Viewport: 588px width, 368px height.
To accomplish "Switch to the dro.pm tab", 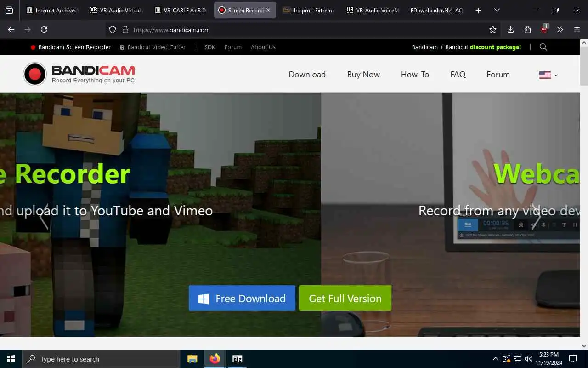I will click(x=309, y=10).
